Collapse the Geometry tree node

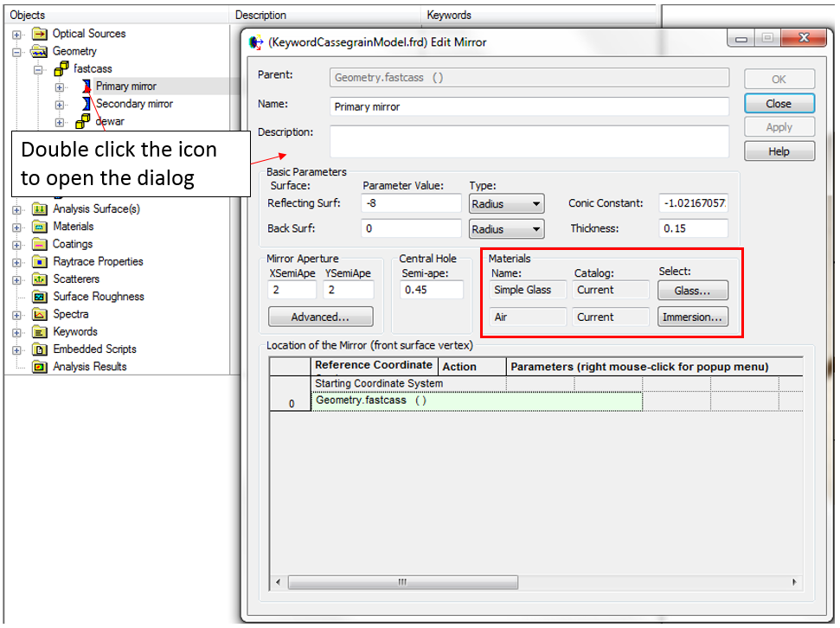[16, 52]
